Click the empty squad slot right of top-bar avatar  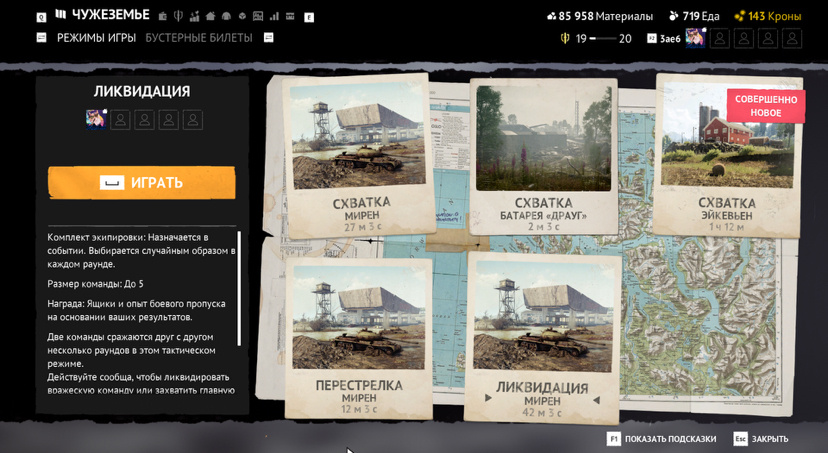pos(720,39)
